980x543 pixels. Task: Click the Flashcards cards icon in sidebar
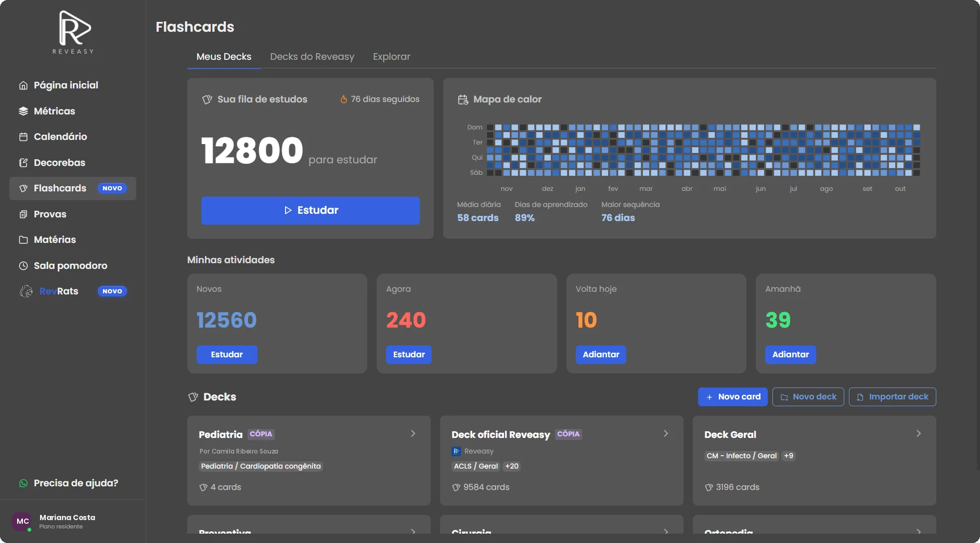[23, 188]
